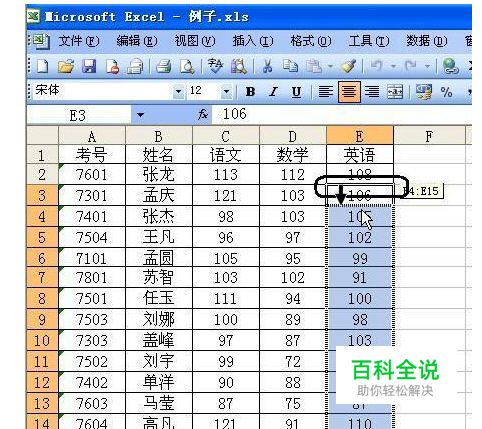Open the Undo history dropdown arrow
Screen dimensions: 482x429
pyautogui.click(x=393, y=66)
